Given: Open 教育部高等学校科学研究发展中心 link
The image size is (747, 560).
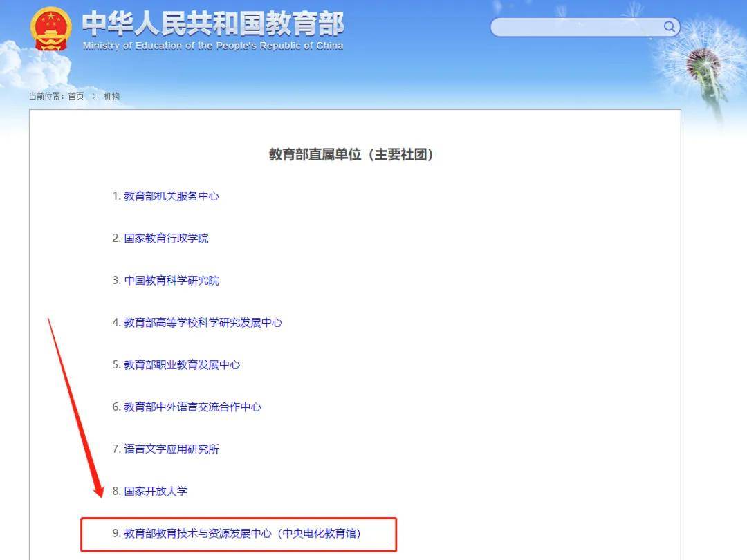Looking at the screenshot, I should click(203, 322).
